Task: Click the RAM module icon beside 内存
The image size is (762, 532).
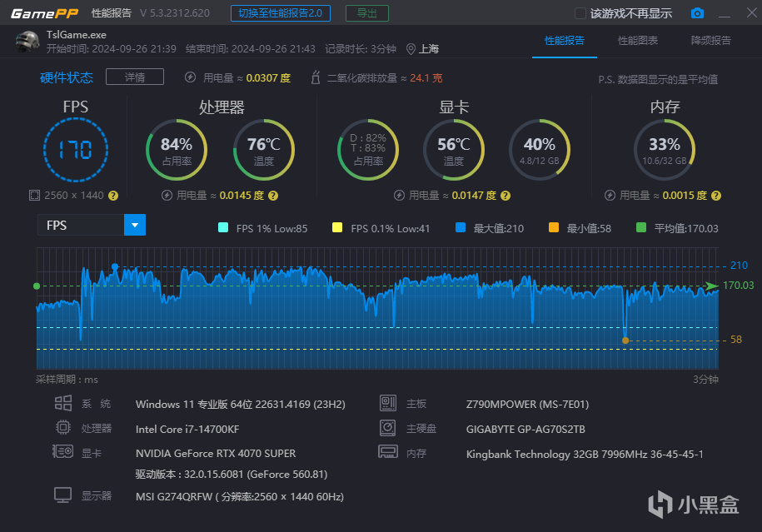Action: click(x=388, y=452)
